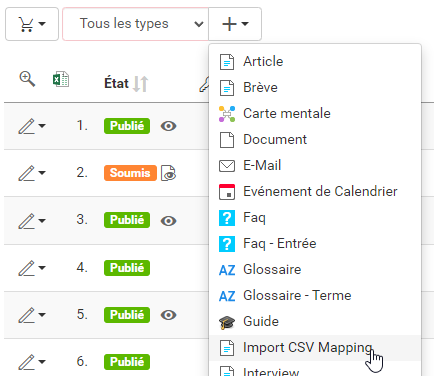Click the Publié badge in row 3
This screenshot has width=434, height=376.
click(x=127, y=220)
